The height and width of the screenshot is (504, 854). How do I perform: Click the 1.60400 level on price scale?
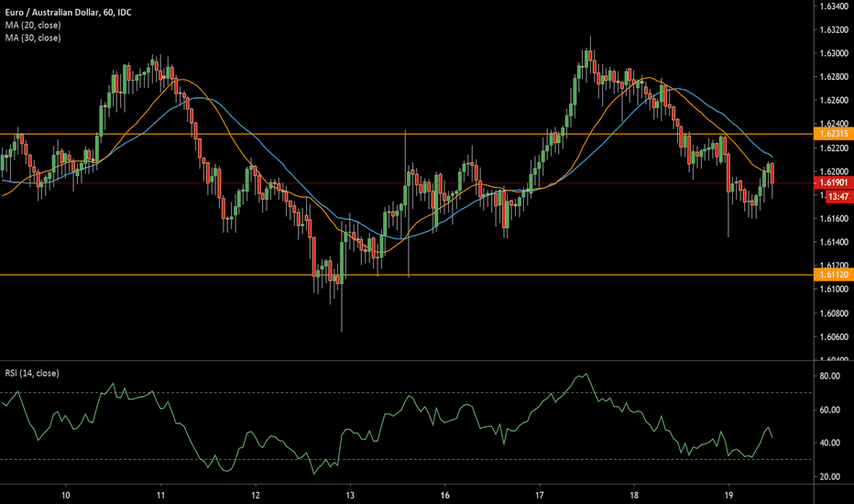pyautogui.click(x=834, y=360)
